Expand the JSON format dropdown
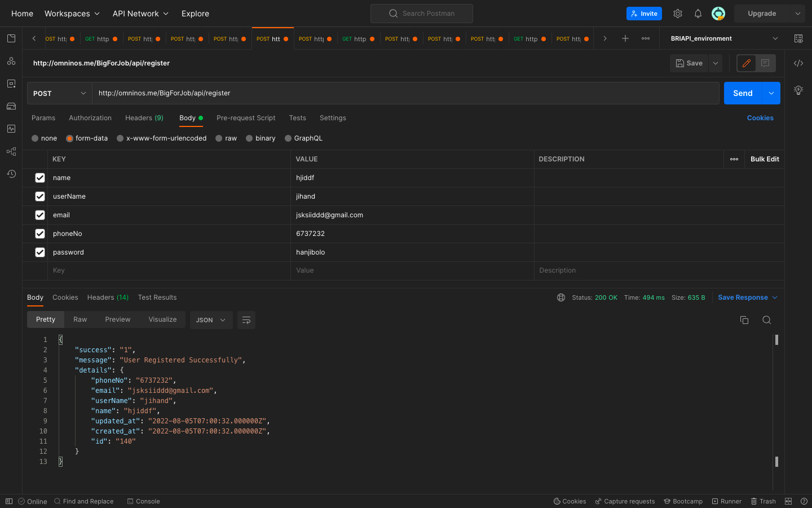 tap(211, 320)
